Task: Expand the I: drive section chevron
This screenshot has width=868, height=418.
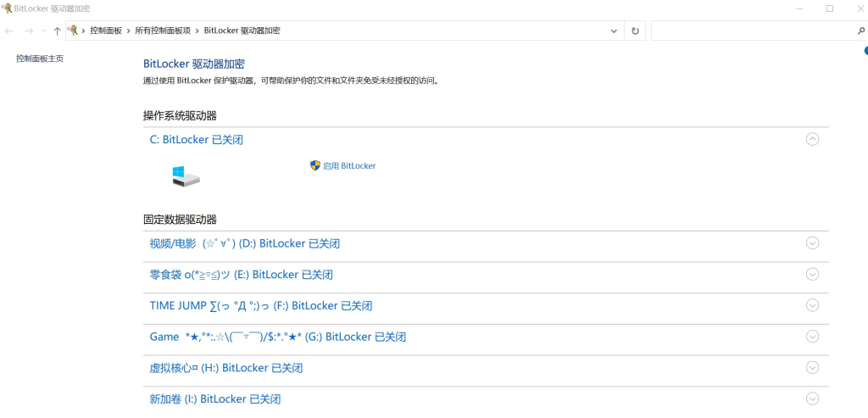Action: (x=812, y=398)
